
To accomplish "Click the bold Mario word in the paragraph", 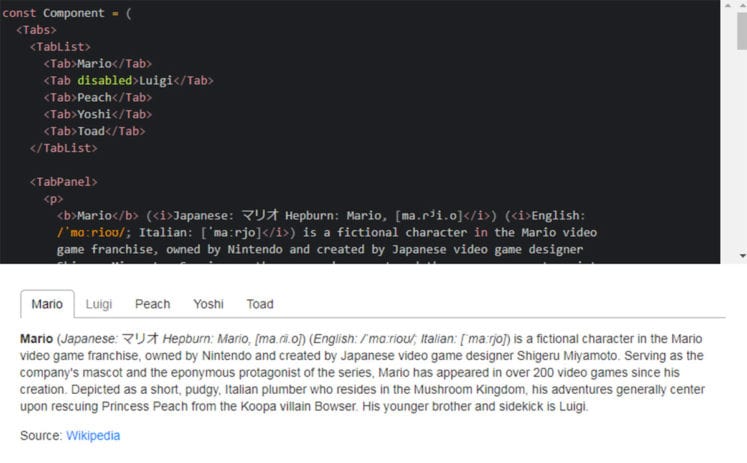I will 37,338.
